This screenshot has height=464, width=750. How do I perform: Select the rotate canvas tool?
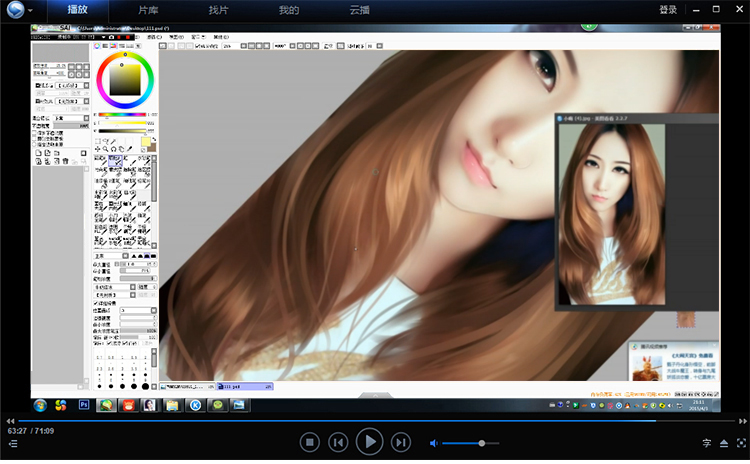pos(113,149)
